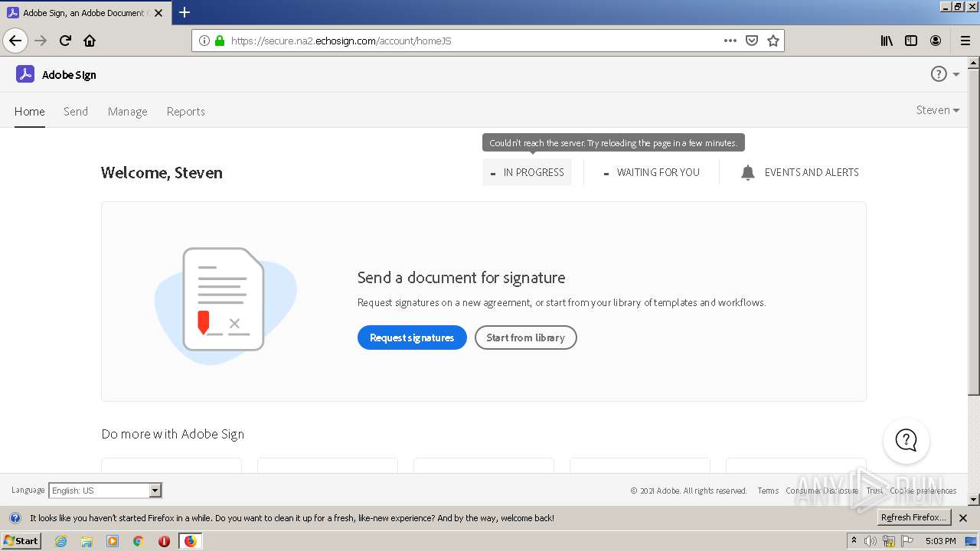The image size is (980, 551).
Task: Open the Firefox hamburger menu
Action: point(965,41)
